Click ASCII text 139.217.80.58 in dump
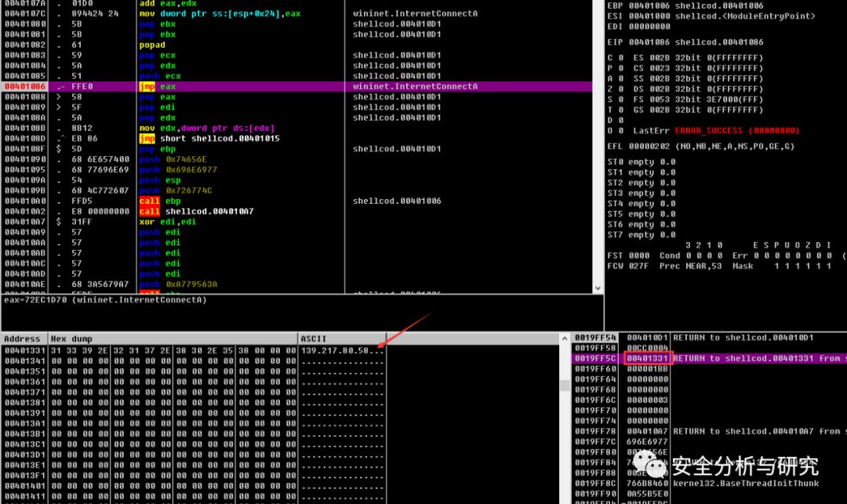 coord(334,350)
